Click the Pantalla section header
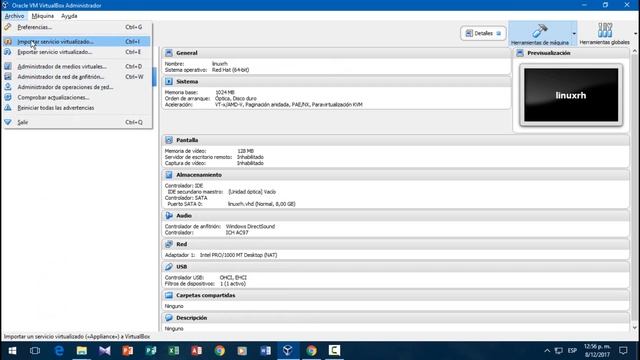Screen dimensions: 640x360 pyautogui.click(x=396, y=140)
